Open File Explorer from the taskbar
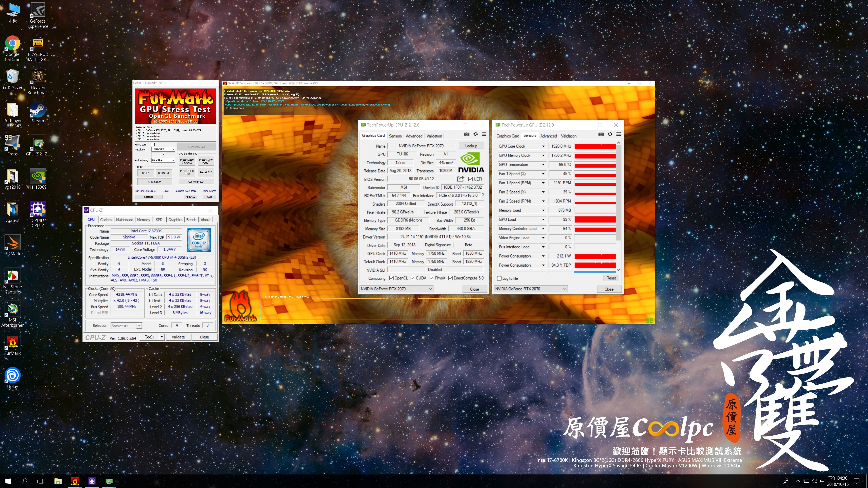Viewport: 868px width, 488px height. (x=58, y=481)
